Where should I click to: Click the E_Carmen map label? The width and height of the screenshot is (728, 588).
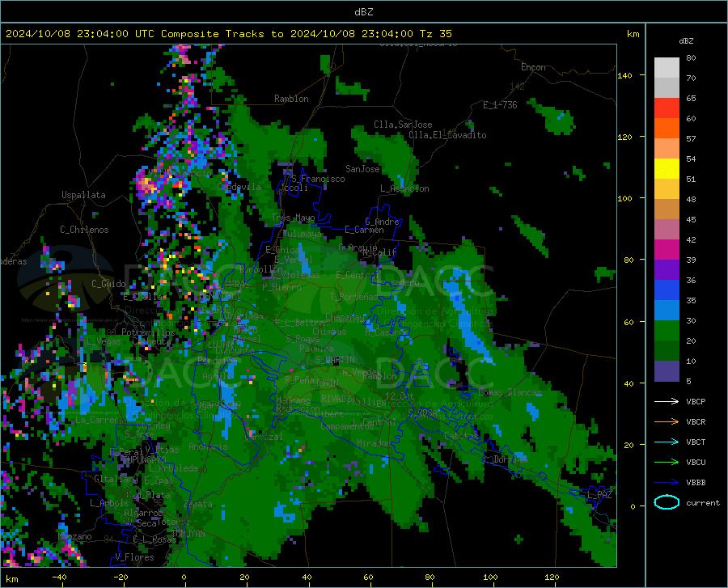(x=364, y=230)
